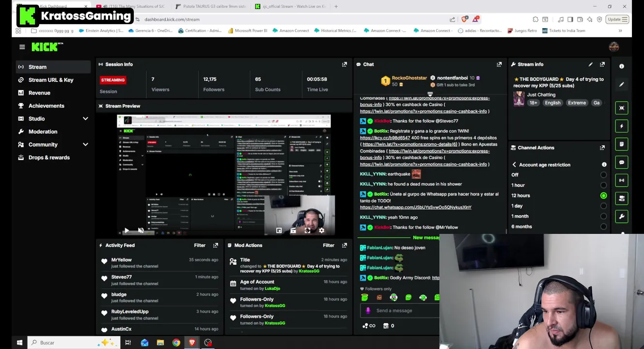Play the stream preview video

126,231
